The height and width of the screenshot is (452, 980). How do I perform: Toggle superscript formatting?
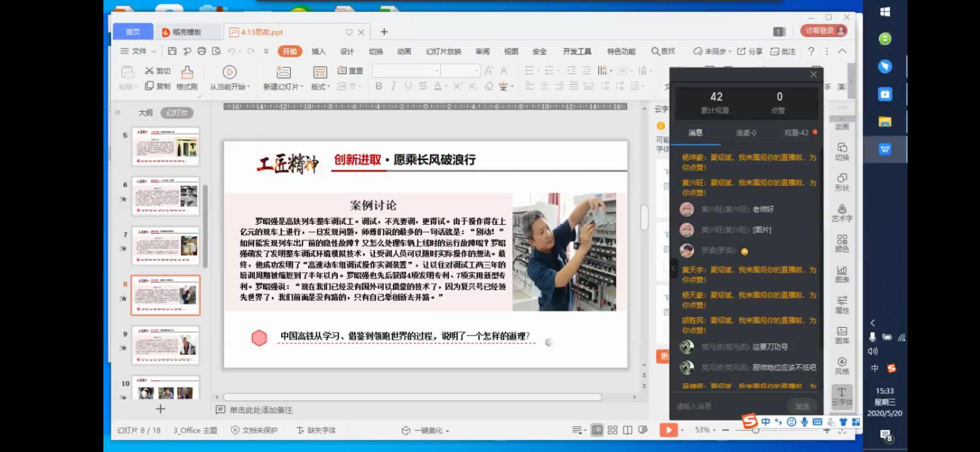457,86
